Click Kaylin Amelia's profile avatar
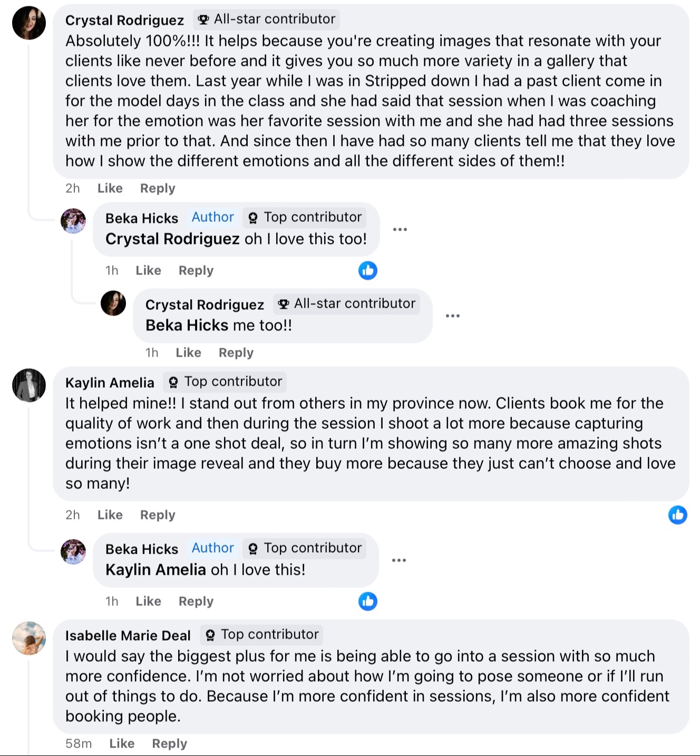The width and height of the screenshot is (700, 756). pos(29,385)
